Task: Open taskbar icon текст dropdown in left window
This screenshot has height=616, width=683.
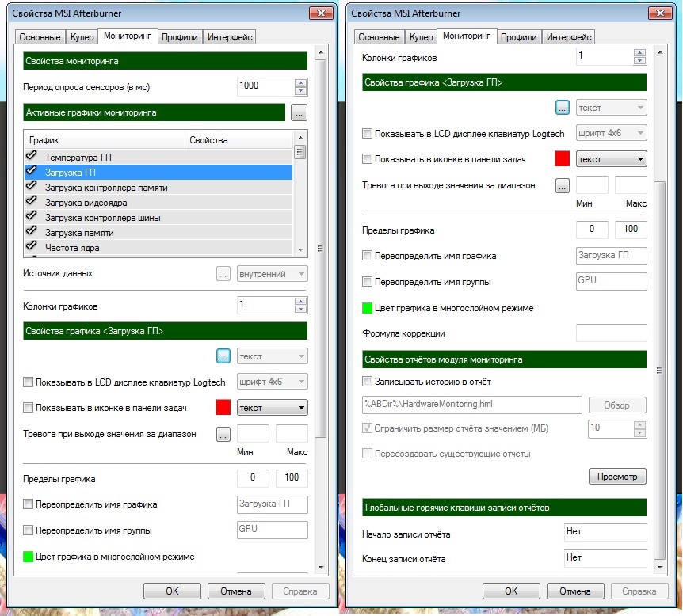Action: 273,408
